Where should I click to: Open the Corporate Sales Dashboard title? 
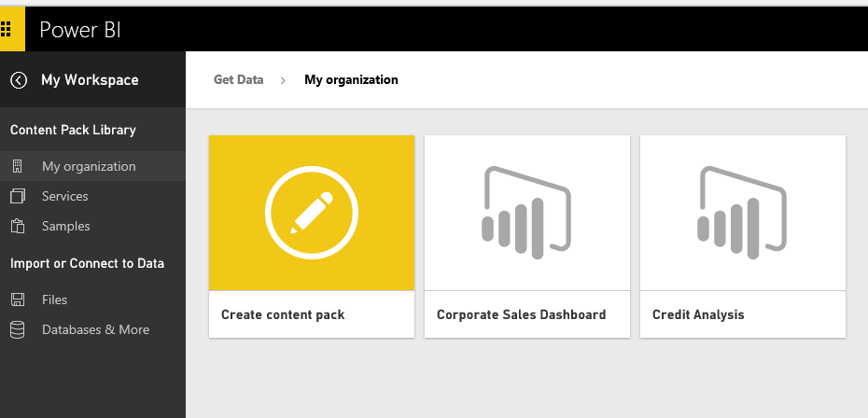click(521, 315)
